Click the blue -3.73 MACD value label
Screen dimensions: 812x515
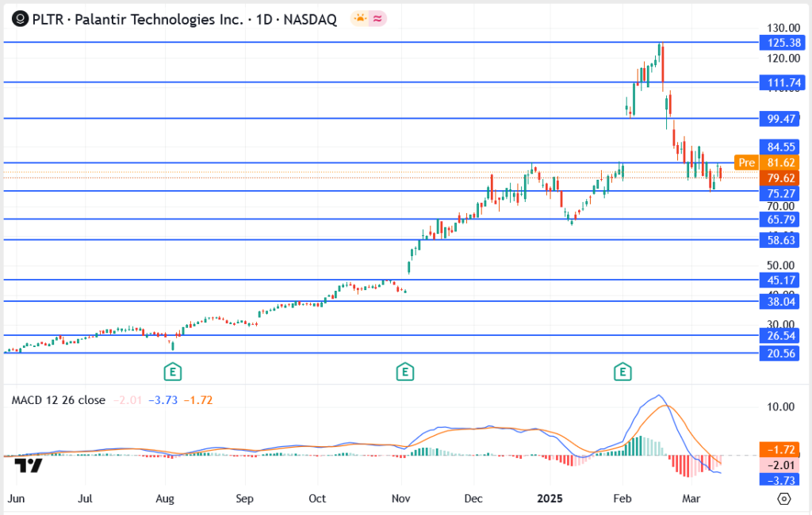point(780,479)
